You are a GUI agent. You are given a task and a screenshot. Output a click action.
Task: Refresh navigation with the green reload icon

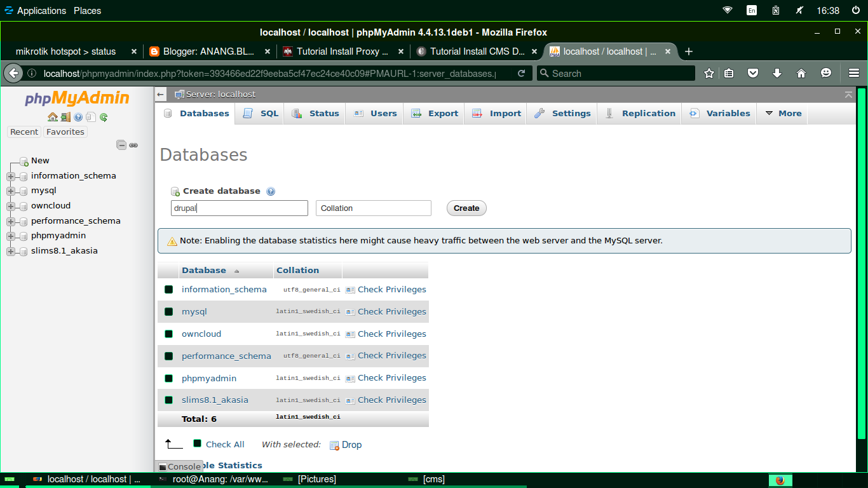click(x=103, y=117)
